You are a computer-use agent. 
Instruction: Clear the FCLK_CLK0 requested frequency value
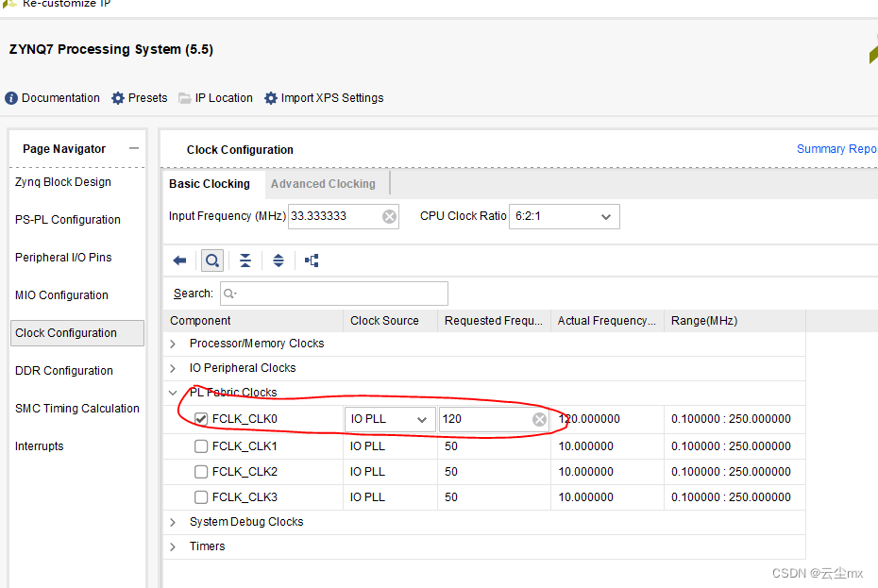pos(539,419)
